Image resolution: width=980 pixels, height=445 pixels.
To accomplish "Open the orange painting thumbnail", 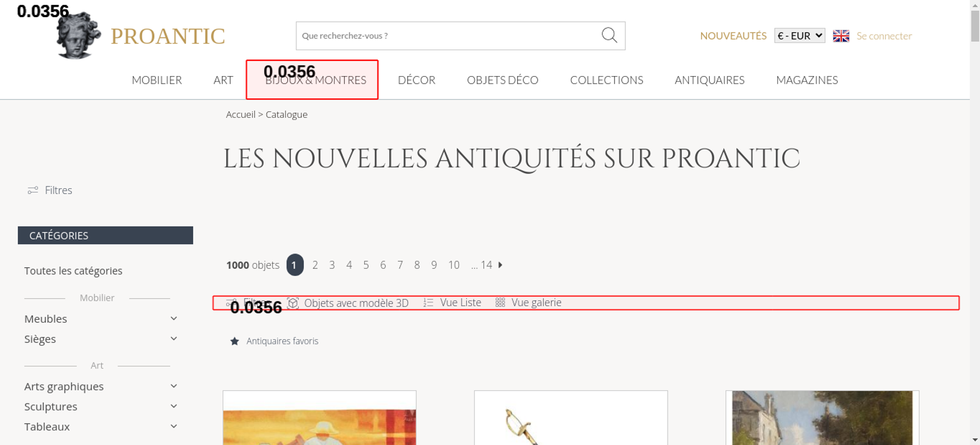I will 319,418.
